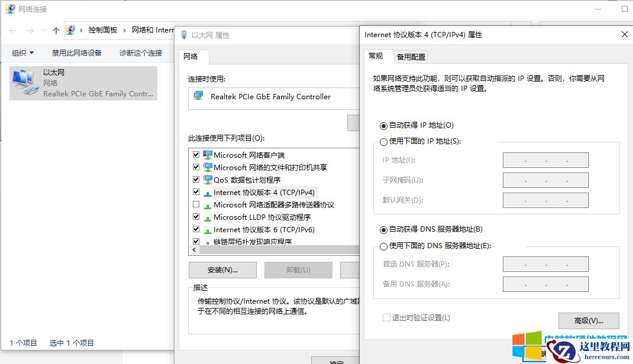Viewport: 633px width, 364px height.
Task: Click the icon beside Microsoft 网络客户端
Action: point(208,154)
